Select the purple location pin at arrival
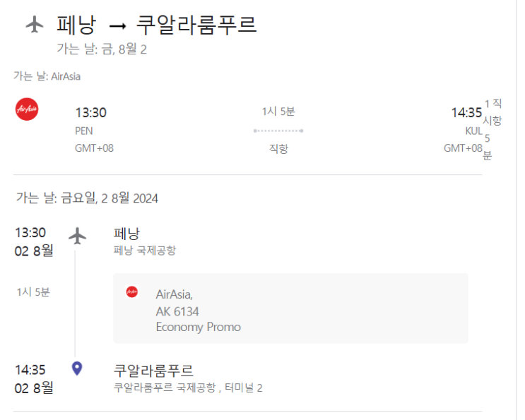Viewport: 525px width, 420px height. click(x=77, y=368)
